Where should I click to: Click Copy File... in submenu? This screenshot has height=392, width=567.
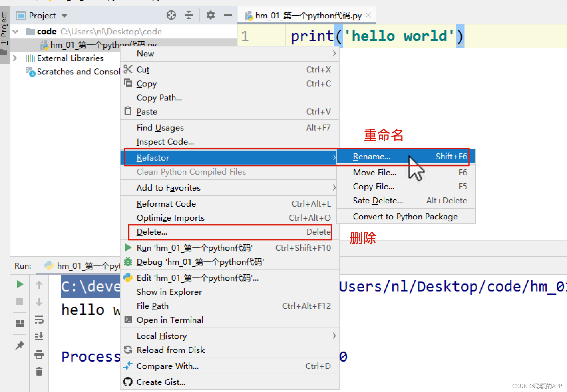coord(406,186)
